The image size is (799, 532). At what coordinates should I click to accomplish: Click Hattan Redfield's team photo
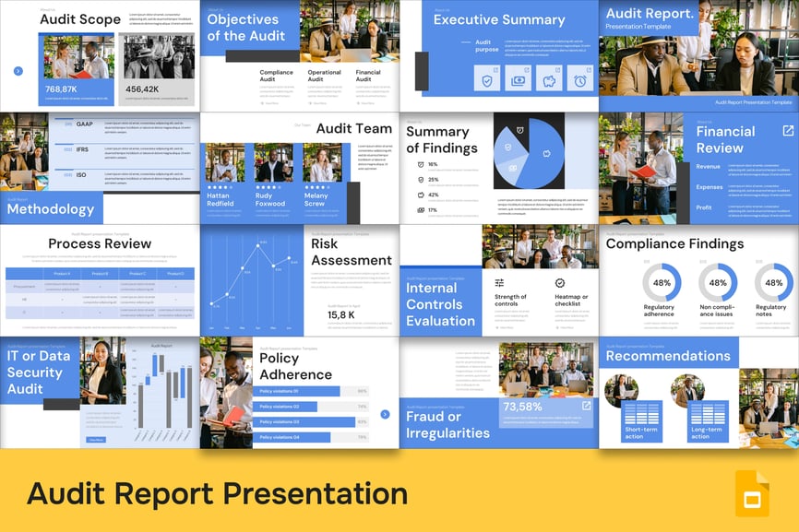(224, 162)
